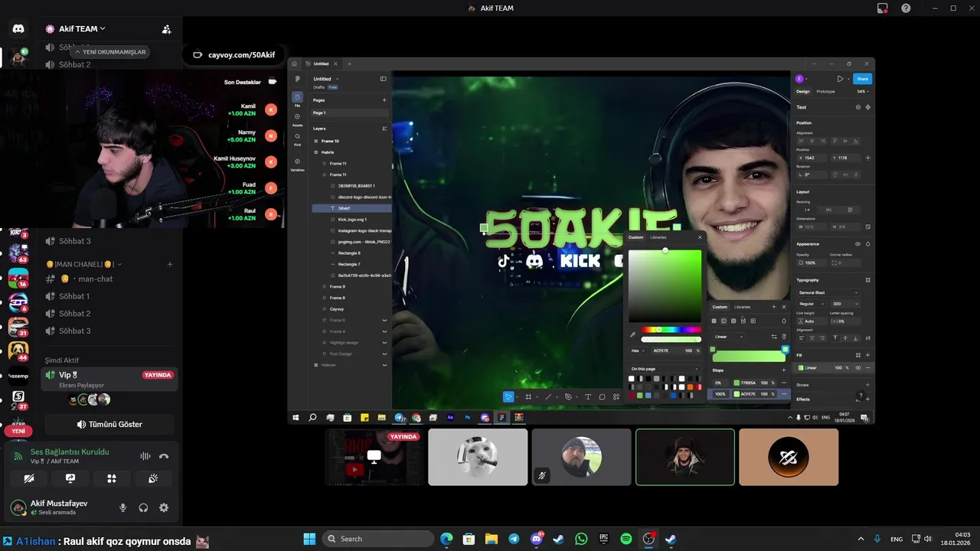Open soundboard icon in voice panel

pyautogui.click(x=153, y=478)
